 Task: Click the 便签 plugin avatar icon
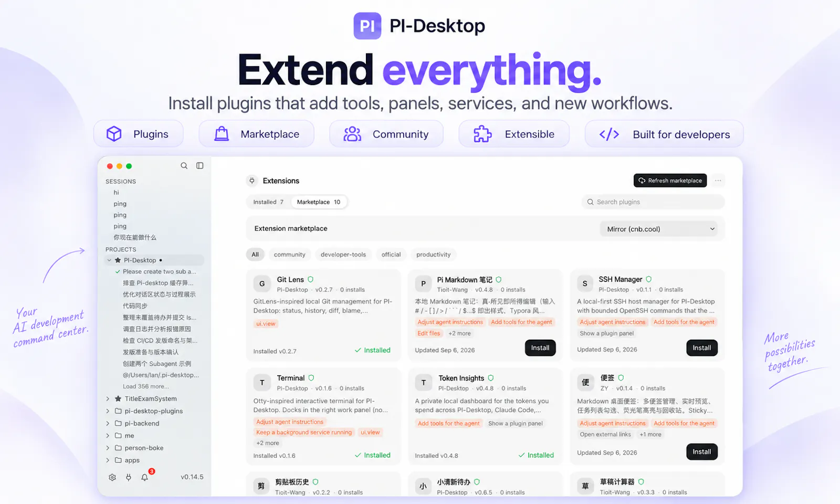[x=585, y=383]
